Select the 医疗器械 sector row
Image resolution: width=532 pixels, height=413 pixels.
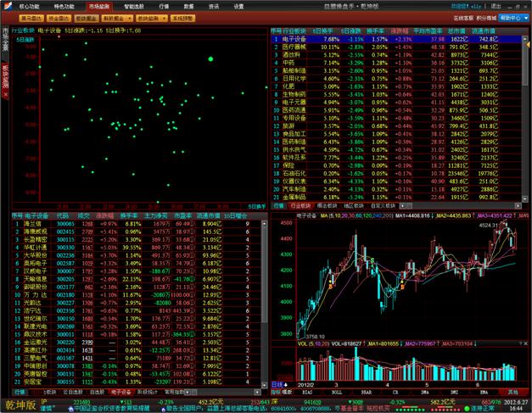[x=396, y=47]
